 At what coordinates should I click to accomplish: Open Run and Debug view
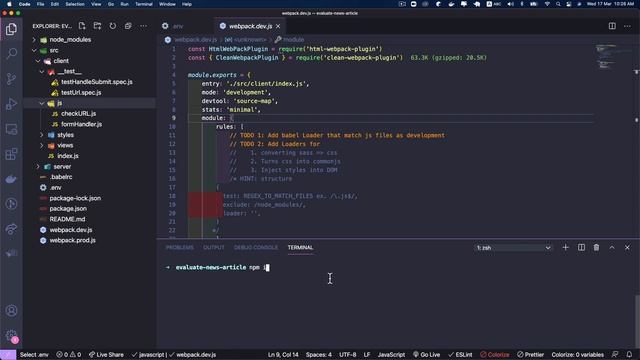[11, 104]
